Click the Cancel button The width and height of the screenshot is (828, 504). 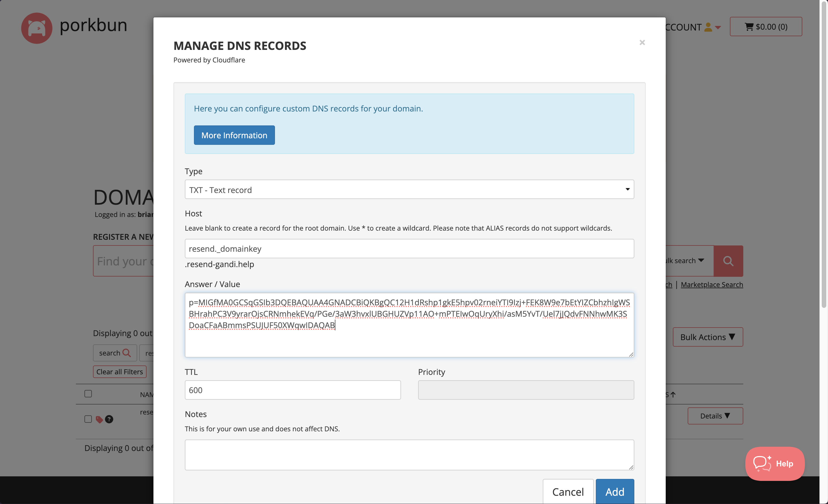(568, 491)
